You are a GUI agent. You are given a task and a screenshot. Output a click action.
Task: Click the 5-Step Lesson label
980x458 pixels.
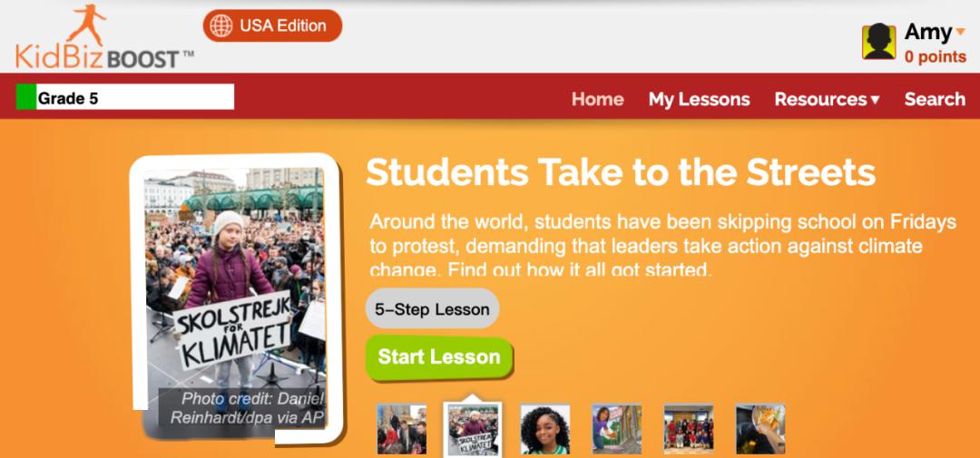[432, 308]
